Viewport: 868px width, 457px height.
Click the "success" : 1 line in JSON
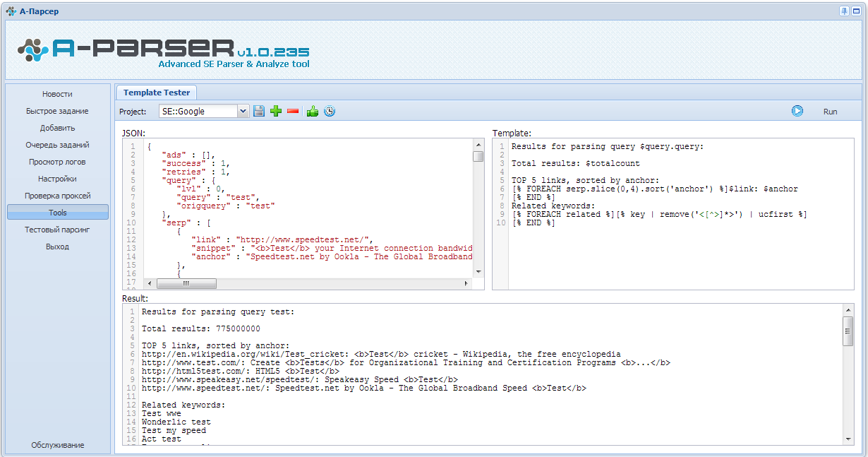195,164
